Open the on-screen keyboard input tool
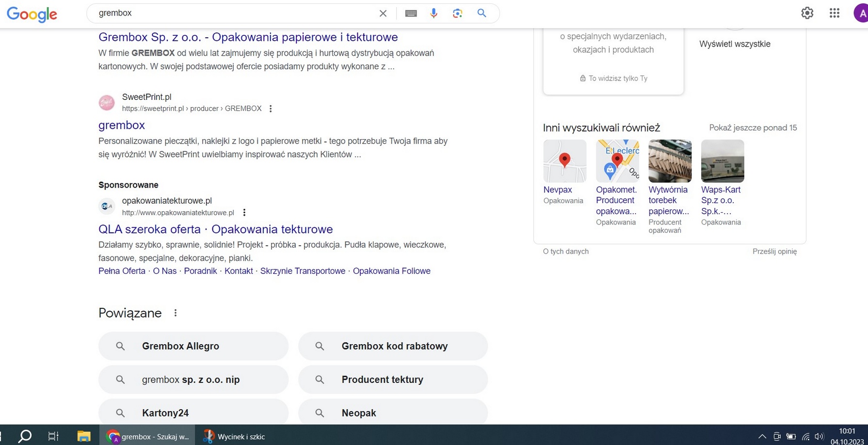 point(411,14)
